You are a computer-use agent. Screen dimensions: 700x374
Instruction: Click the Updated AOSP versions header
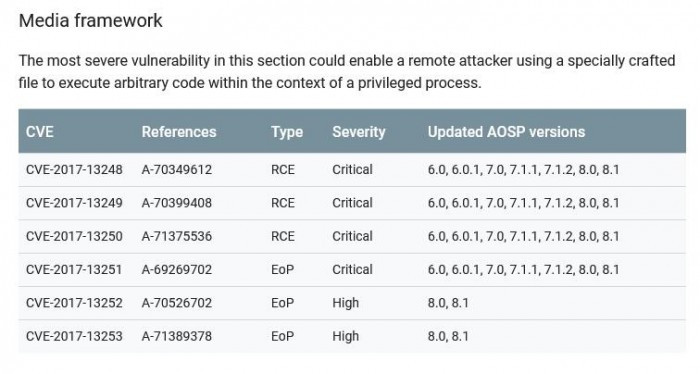tap(506, 132)
